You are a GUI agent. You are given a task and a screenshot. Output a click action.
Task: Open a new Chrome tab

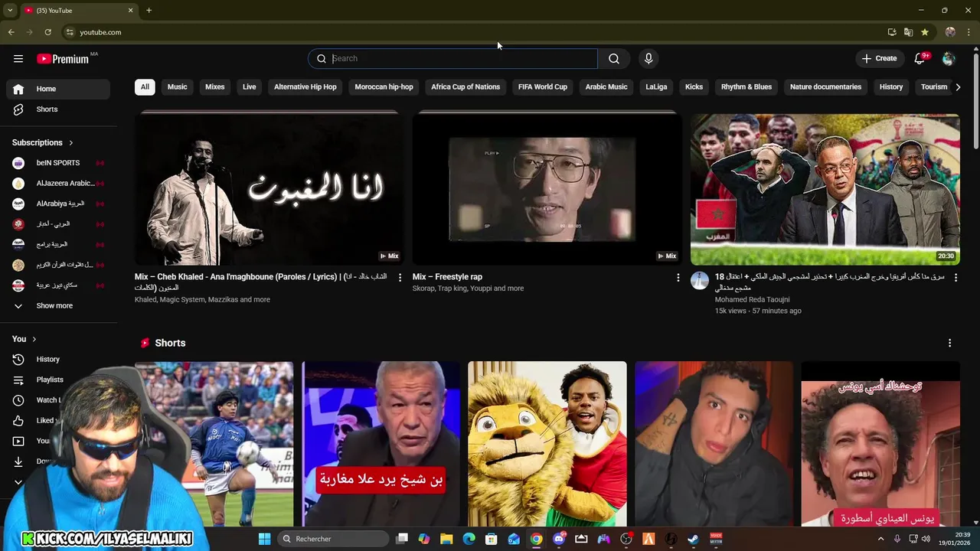(x=149, y=10)
